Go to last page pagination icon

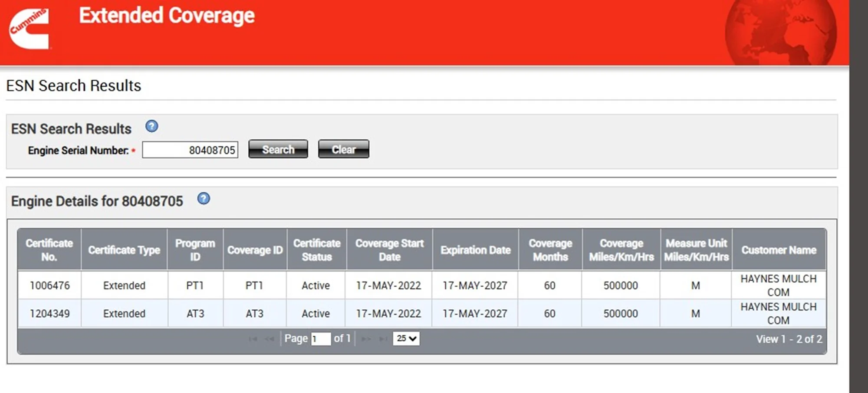click(383, 339)
